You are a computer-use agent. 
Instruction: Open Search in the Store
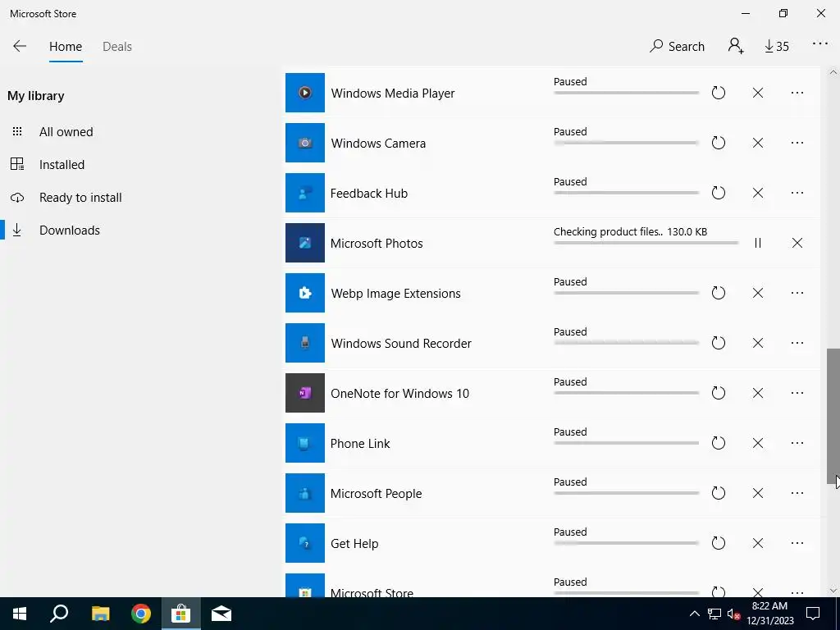click(677, 47)
